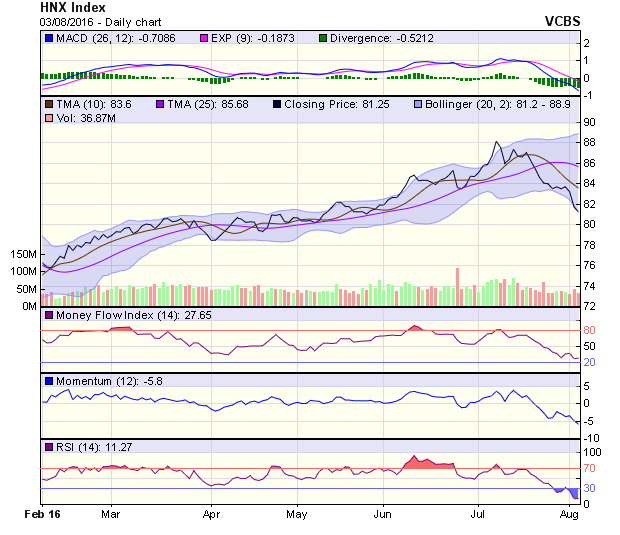Click the RSI (14) legend label
The image size is (620, 535).
pos(79,446)
